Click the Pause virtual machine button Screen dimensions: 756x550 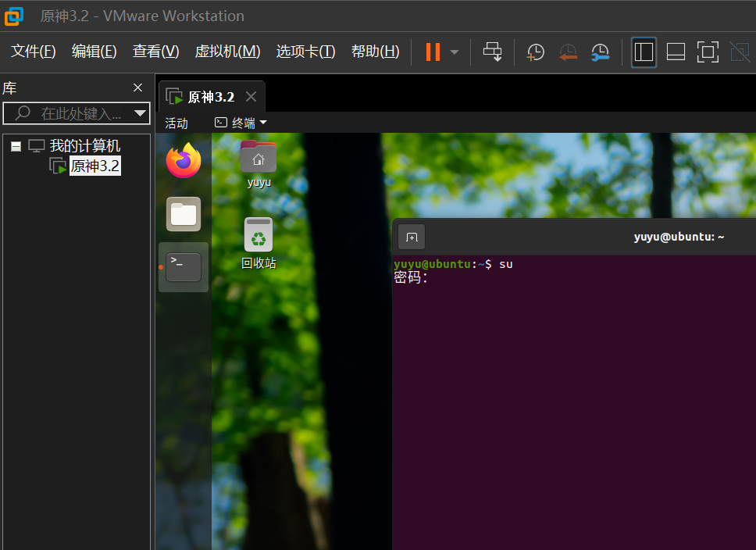(x=432, y=52)
